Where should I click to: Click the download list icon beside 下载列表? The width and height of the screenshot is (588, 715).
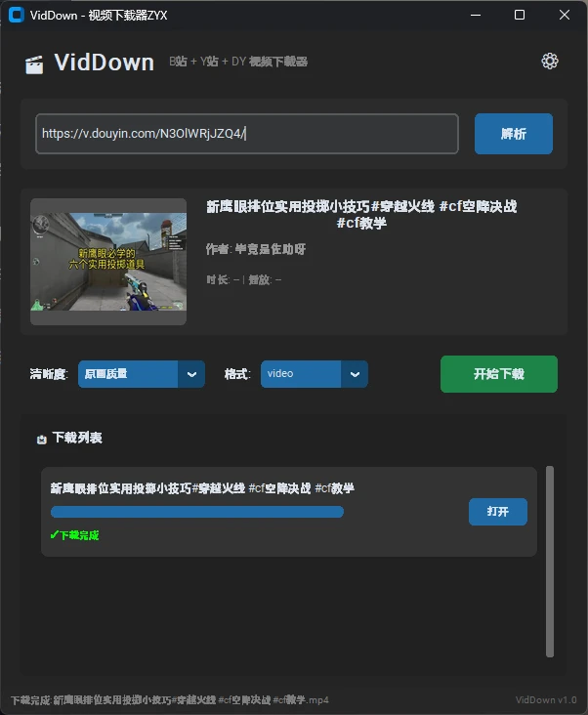click(41, 440)
